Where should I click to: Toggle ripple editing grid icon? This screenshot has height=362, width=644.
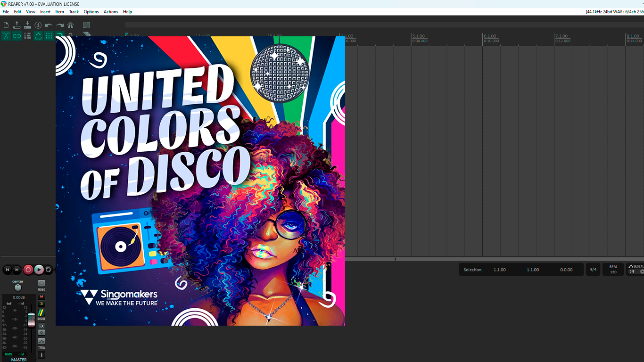(27, 35)
